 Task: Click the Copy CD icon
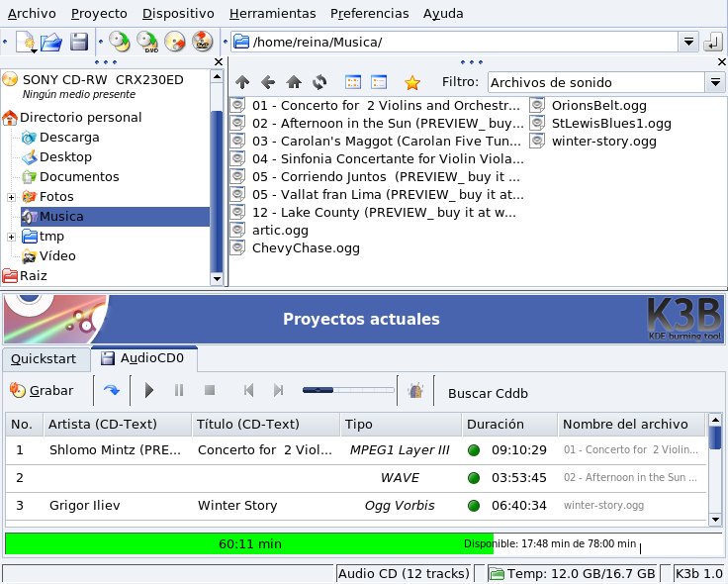(119, 42)
